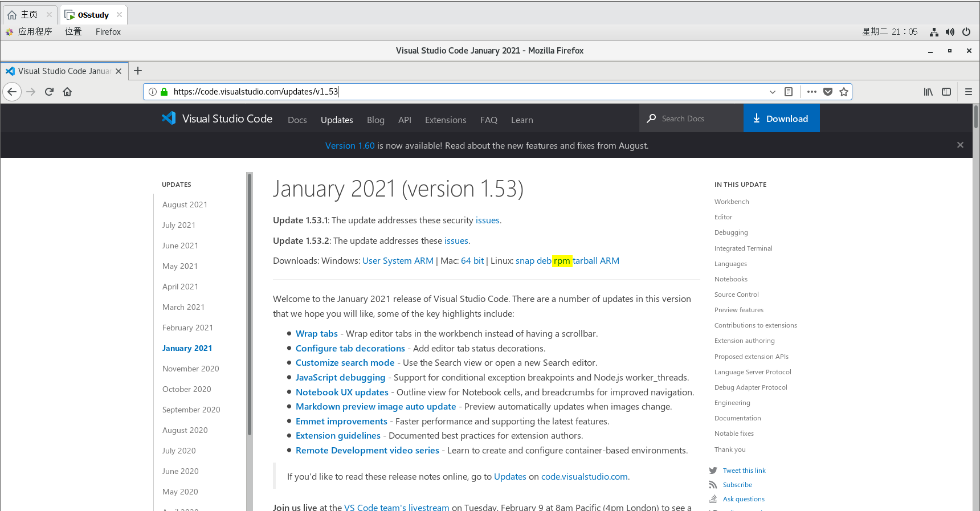Image resolution: width=980 pixels, height=511 pixels.
Task: Click the green padlock security icon
Action: 164,92
